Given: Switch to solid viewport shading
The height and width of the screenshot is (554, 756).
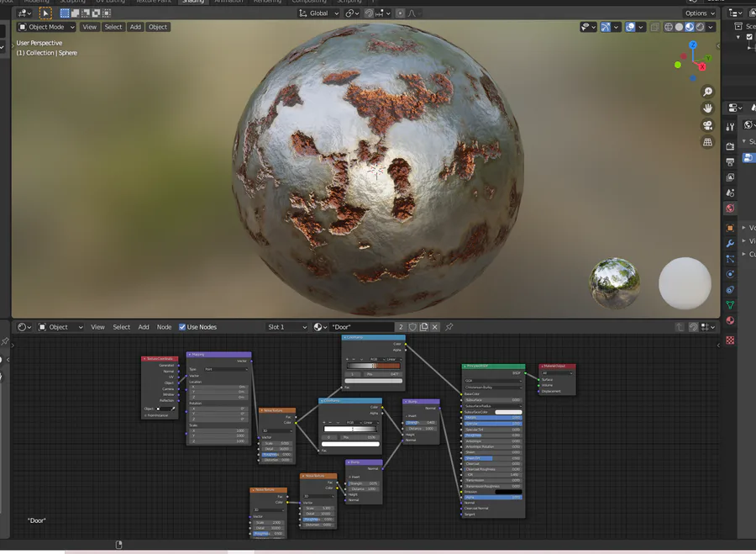Looking at the screenshot, I should 680,27.
